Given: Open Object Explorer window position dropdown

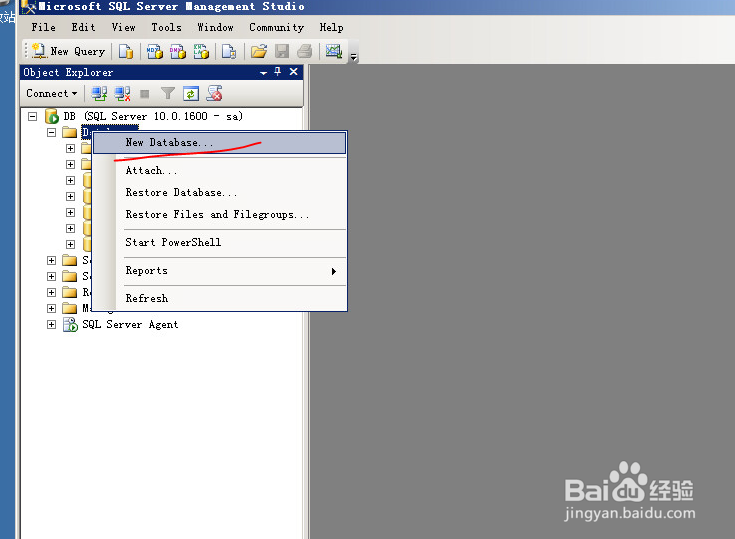Looking at the screenshot, I should click(263, 73).
